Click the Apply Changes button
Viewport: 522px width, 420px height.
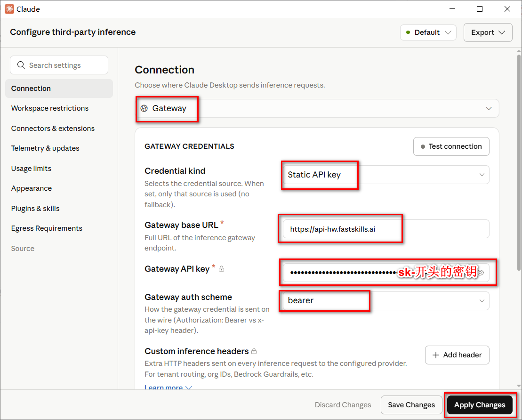point(479,404)
